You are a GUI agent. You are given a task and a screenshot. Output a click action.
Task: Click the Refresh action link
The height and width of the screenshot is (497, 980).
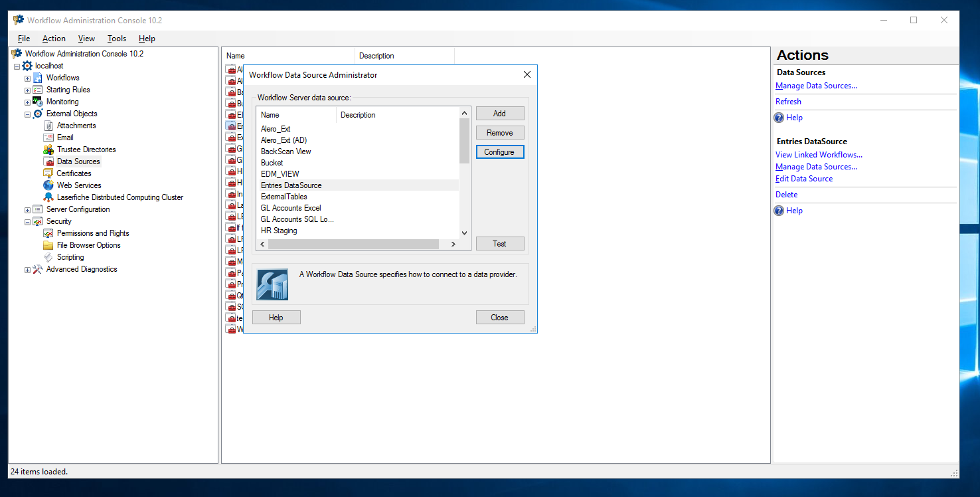click(x=788, y=102)
